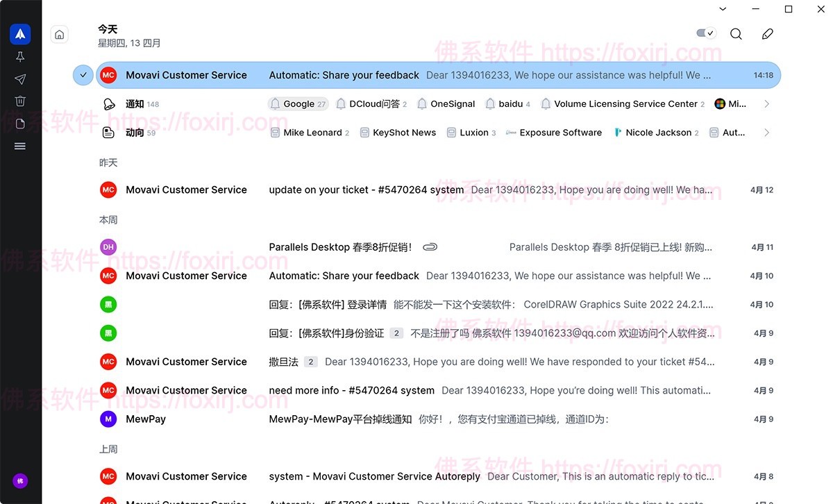
Task: Expand more 动向 senders with the right chevron
Action: pyautogui.click(x=766, y=133)
